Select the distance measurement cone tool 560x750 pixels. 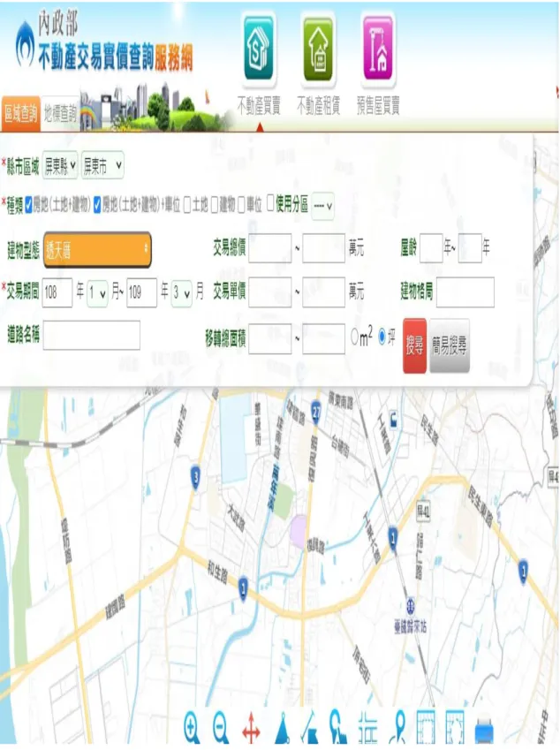(283, 729)
